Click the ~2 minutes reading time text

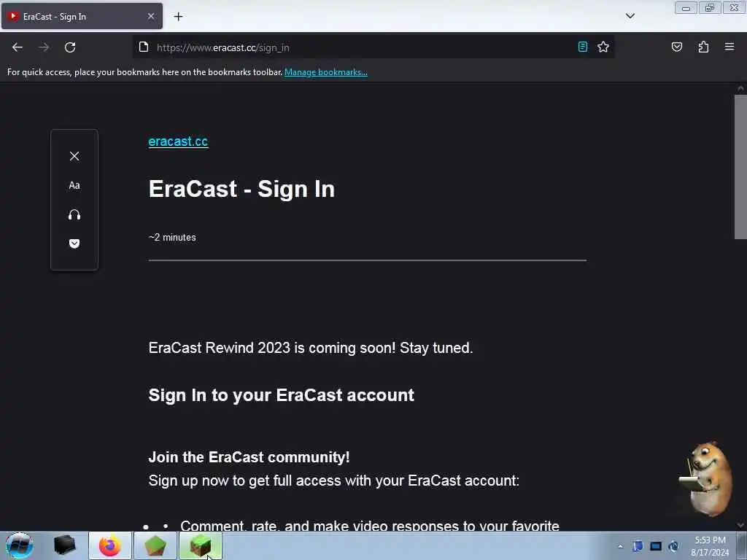point(172,237)
